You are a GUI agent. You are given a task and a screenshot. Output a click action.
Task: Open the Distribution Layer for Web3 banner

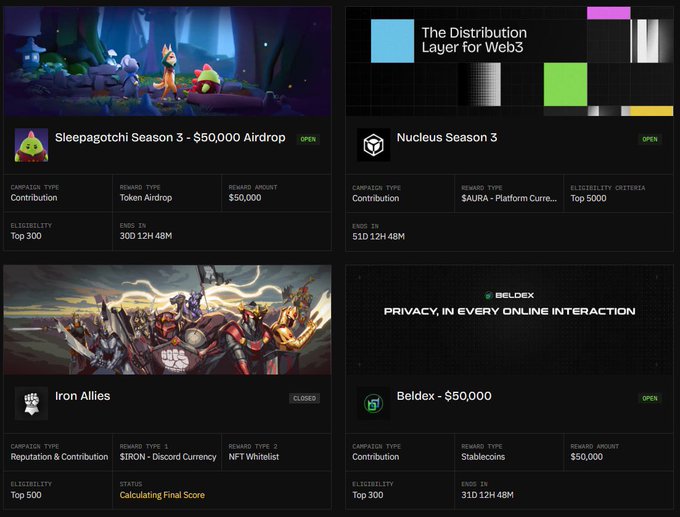pos(509,61)
